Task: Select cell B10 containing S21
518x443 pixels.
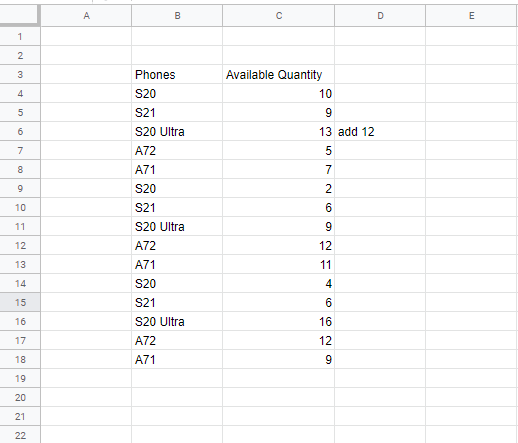Action: (x=177, y=207)
